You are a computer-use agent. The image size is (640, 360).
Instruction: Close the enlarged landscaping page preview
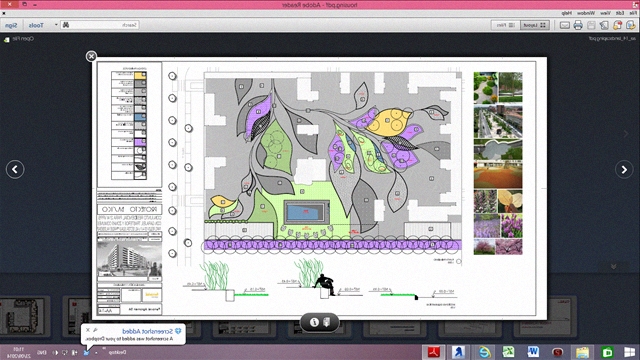point(91,56)
